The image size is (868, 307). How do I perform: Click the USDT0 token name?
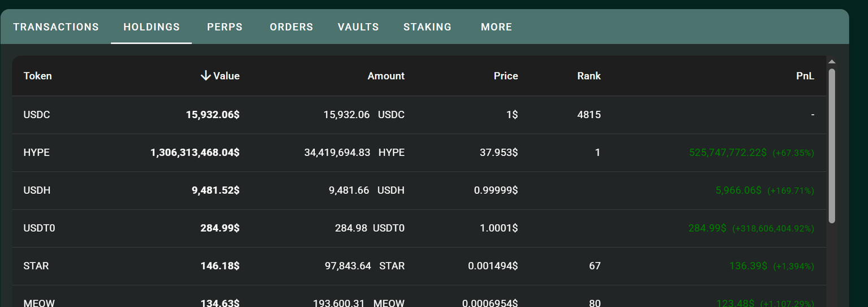pyautogui.click(x=40, y=228)
